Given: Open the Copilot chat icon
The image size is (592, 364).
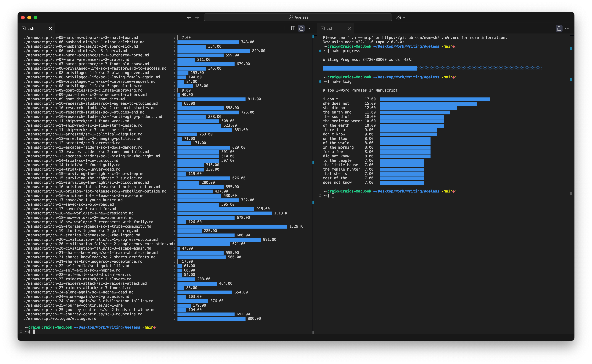Looking at the screenshot, I should pyautogui.click(x=399, y=17).
